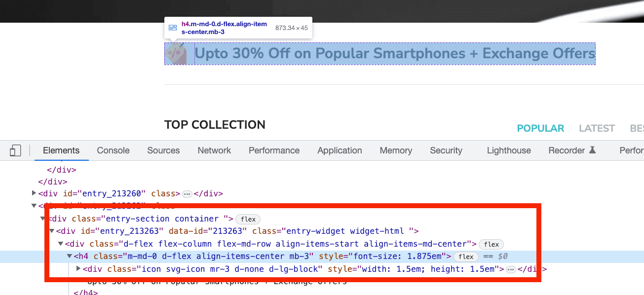Click the 'Upto 30% Off' heading text
The width and height of the screenshot is (644, 295).
pos(395,53)
